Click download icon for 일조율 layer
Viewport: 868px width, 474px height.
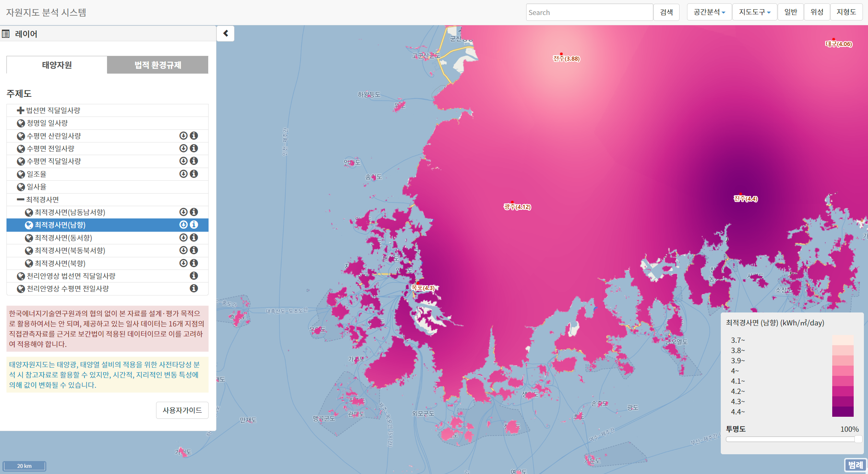point(183,174)
